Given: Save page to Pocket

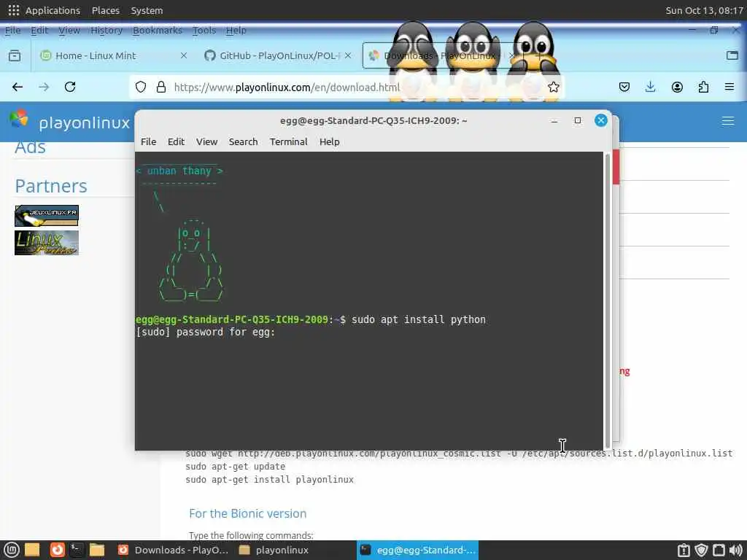Looking at the screenshot, I should pyautogui.click(x=624, y=87).
